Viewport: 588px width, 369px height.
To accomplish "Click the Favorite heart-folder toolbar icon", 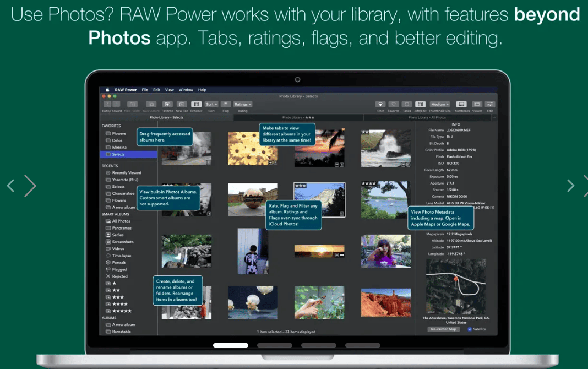I will tap(167, 104).
